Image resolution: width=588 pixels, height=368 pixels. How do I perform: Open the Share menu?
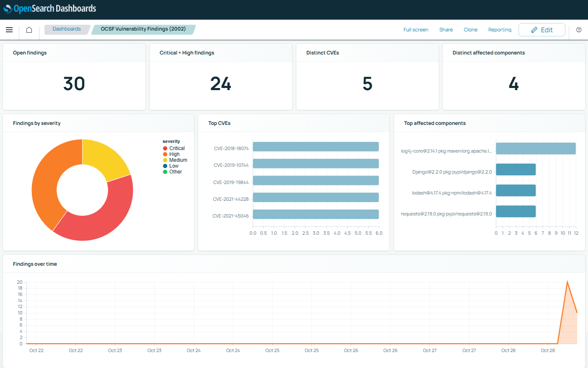446,30
